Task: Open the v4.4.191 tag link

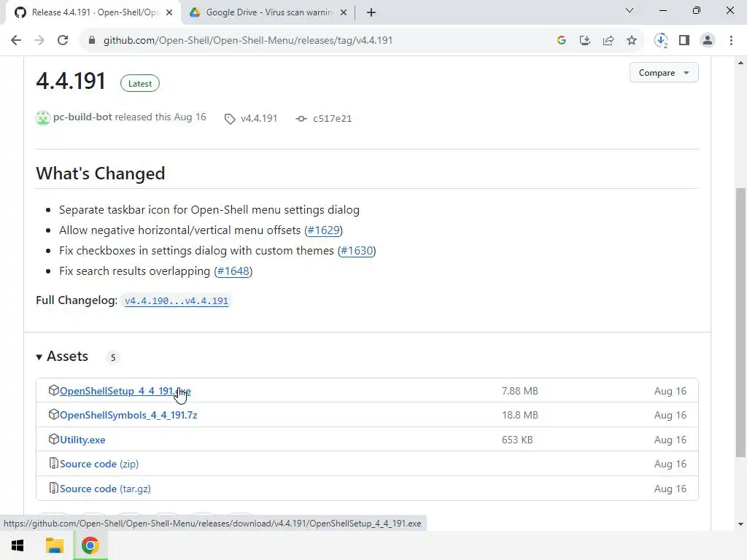Action: click(x=259, y=119)
